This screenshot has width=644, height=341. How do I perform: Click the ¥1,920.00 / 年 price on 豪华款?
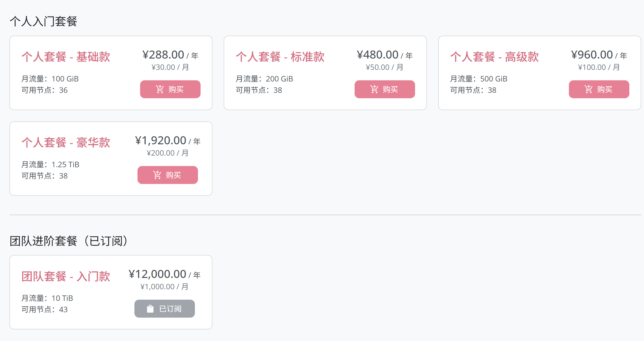tap(168, 141)
